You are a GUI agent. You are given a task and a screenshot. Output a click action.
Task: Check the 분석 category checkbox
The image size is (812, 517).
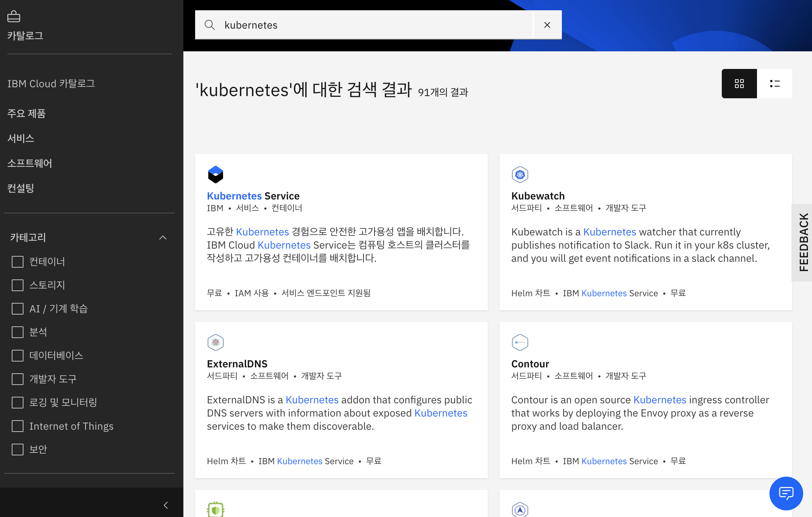point(18,332)
